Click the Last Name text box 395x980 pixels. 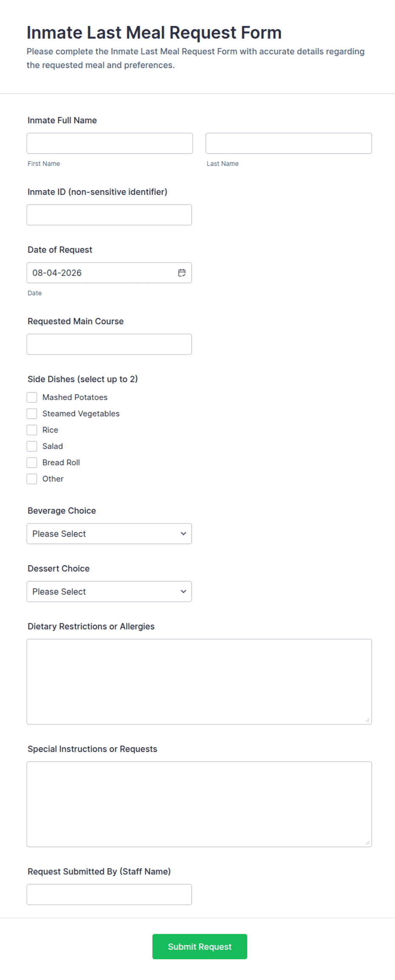(x=289, y=143)
